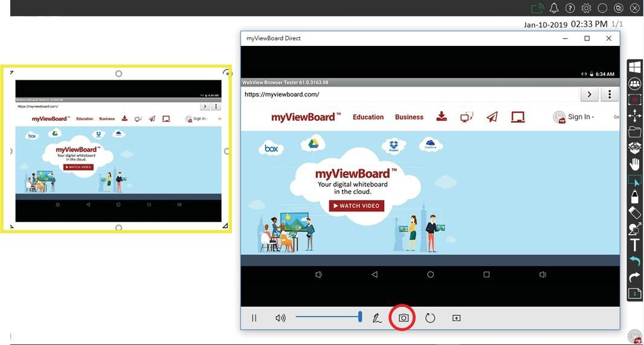The image size is (644, 345).
Task: Click rotate handle of selected screenshot
Action: pyautogui.click(x=227, y=73)
